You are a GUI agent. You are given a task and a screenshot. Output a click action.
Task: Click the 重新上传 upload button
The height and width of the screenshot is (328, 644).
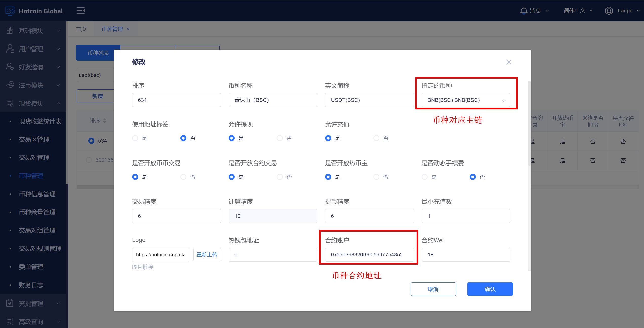(x=207, y=254)
